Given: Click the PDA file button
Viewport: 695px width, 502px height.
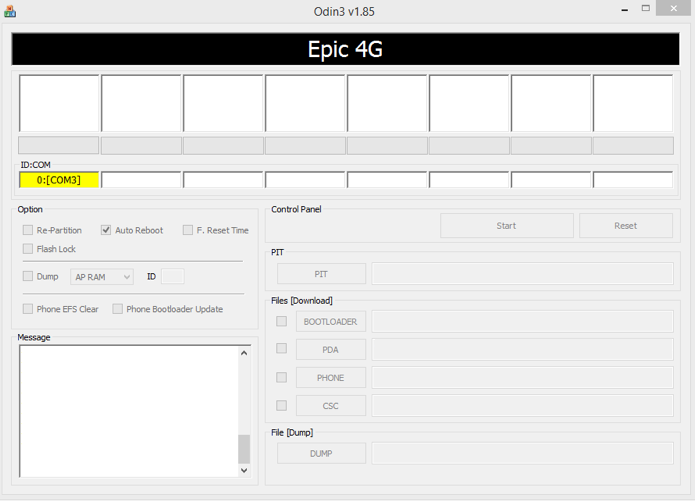Looking at the screenshot, I should [x=331, y=350].
